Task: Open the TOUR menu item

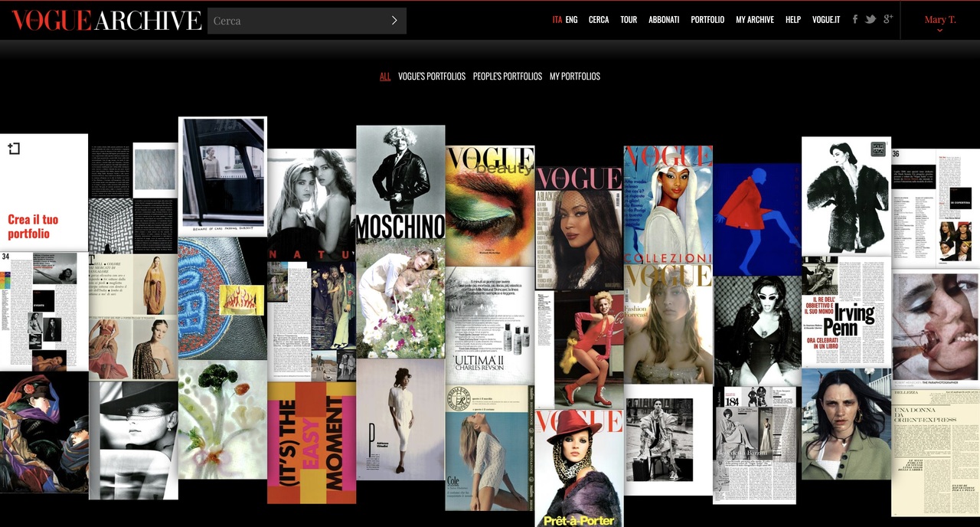Action: click(x=629, y=20)
